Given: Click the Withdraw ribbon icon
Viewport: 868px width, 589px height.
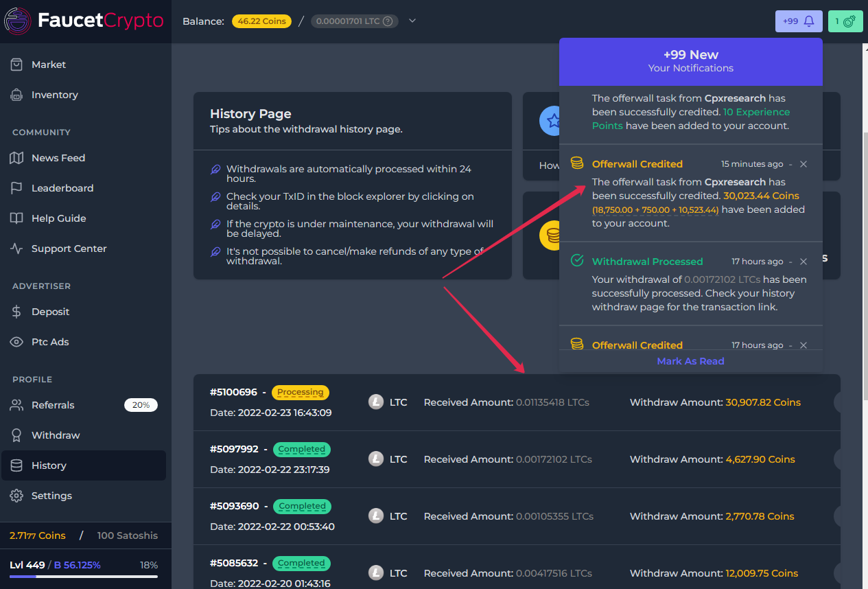Looking at the screenshot, I should (17, 435).
